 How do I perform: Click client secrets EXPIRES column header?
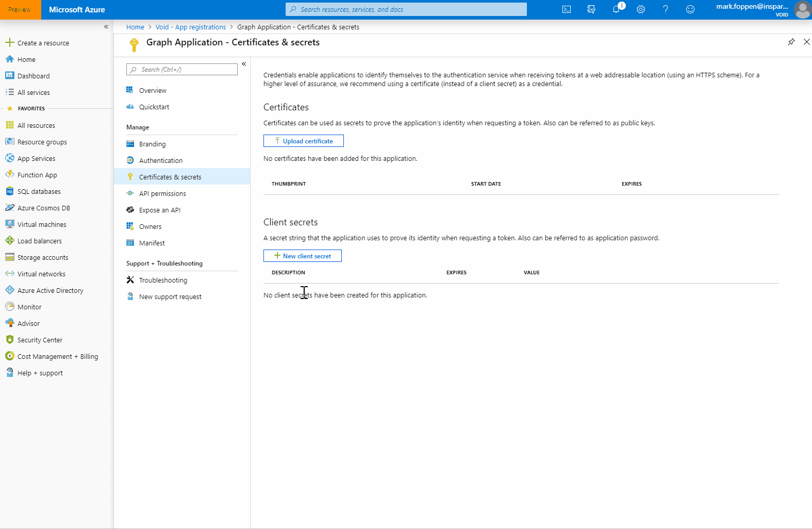point(456,272)
